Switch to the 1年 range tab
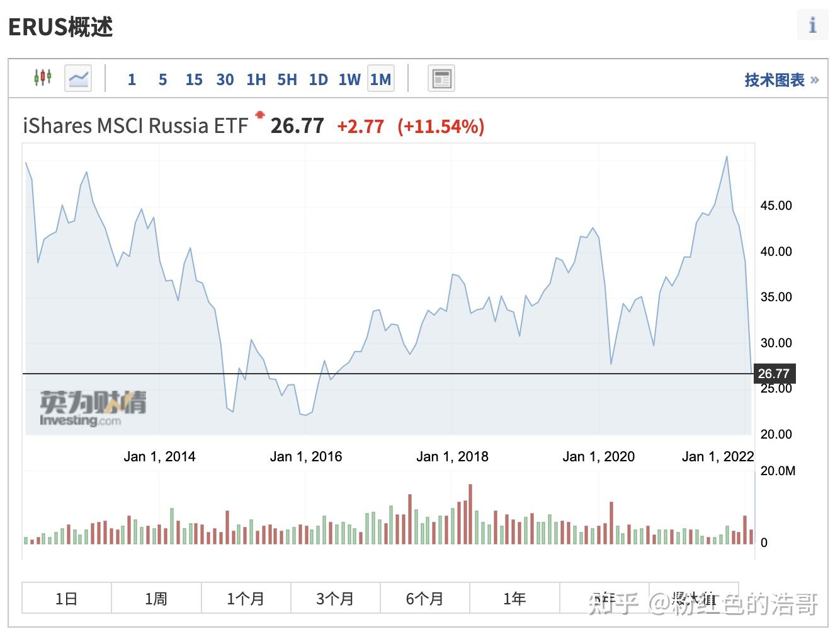Viewport: 840px width, 639px height. coord(514,598)
